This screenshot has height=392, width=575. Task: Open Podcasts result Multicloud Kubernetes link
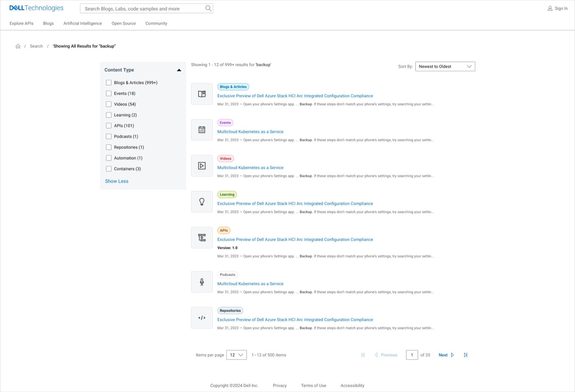coord(250,284)
